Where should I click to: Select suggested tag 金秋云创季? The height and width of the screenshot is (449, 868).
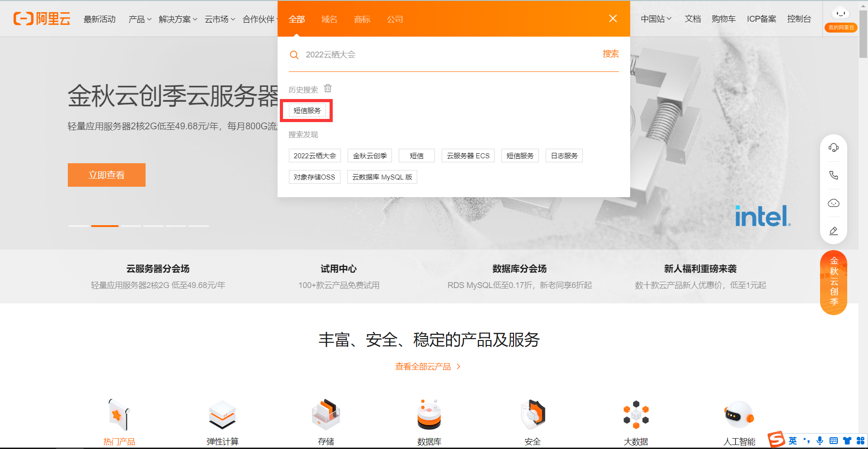pyautogui.click(x=370, y=156)
